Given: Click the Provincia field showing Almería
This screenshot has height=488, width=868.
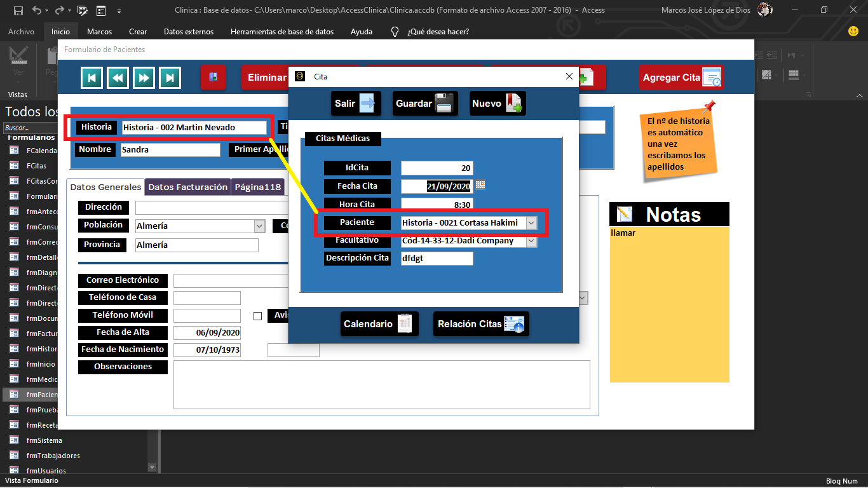Looking at the screenshot, I should tap(197, 245).
